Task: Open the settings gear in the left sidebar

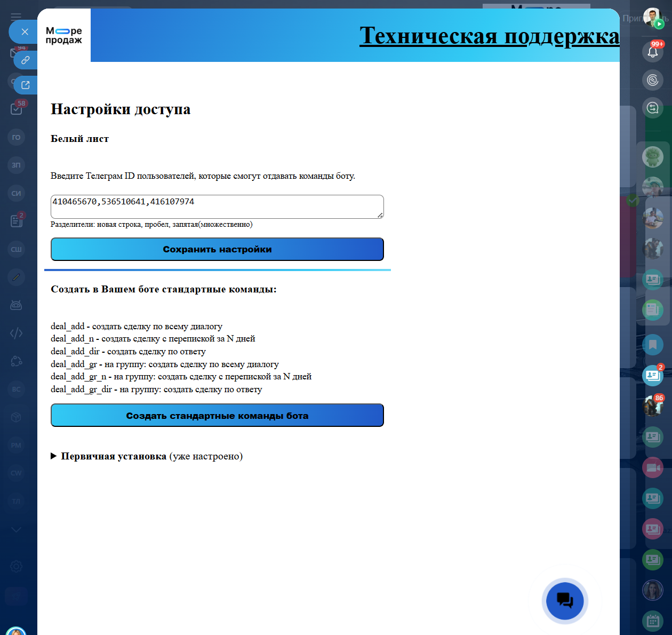Action: pos(17,567)
